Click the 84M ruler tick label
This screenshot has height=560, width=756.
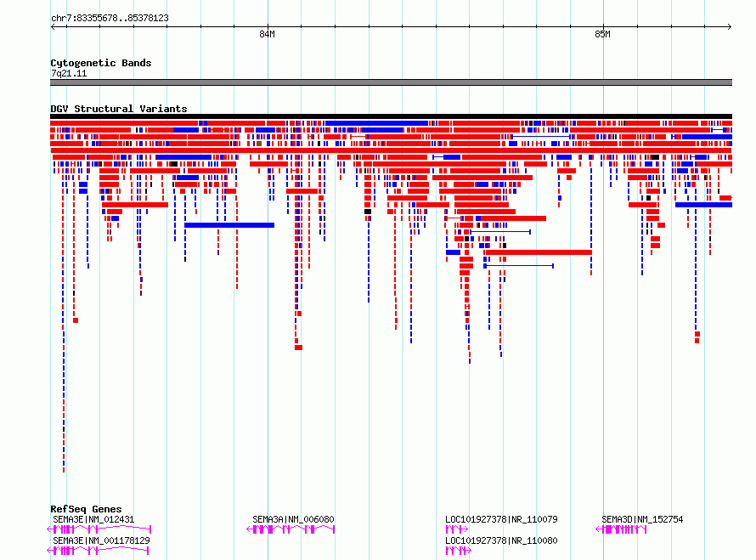[267, 34]
